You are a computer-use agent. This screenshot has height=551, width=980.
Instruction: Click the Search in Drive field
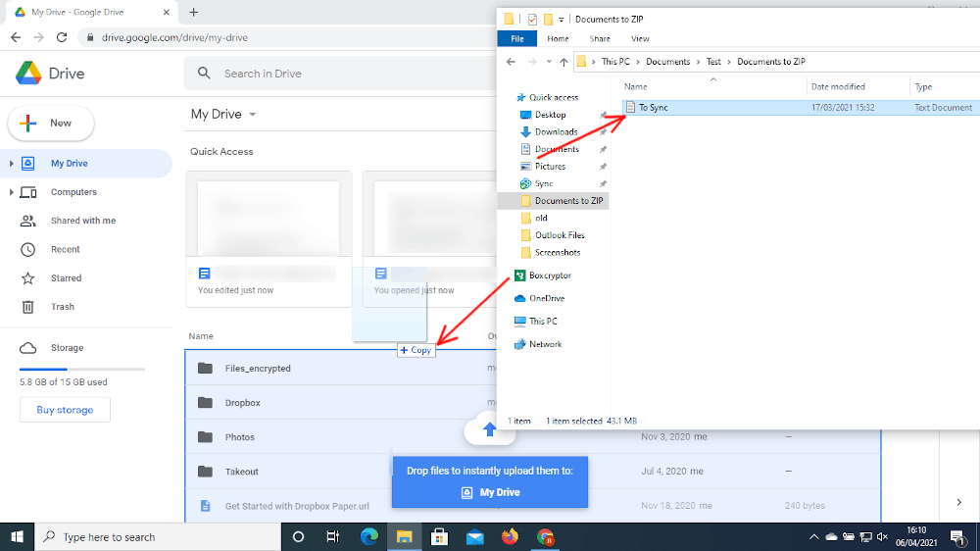click(341, 74)
